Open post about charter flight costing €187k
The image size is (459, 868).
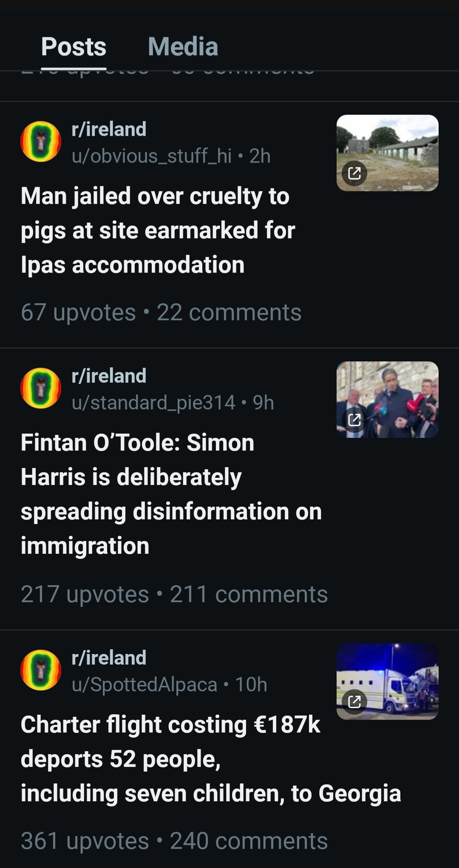click(x=211, y=759)
